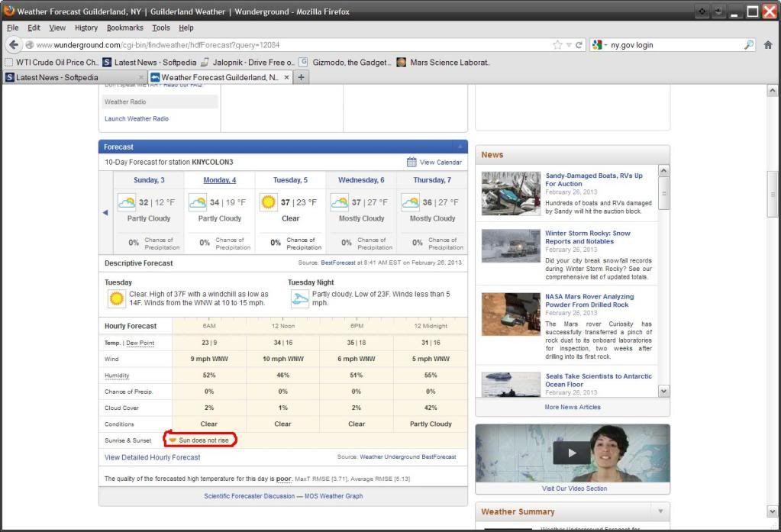Go back using the browser back arrow
Viewport: 781px width, 532px height.
pyautogui.click(x=14, y=45)
